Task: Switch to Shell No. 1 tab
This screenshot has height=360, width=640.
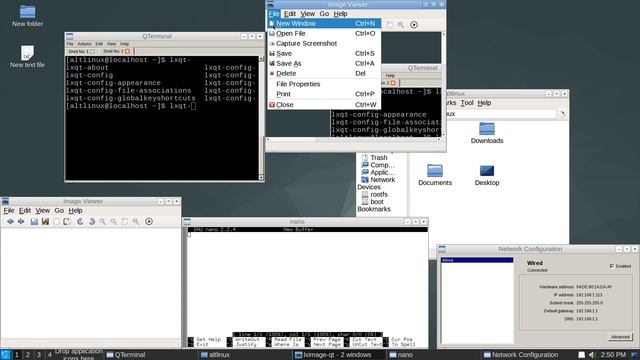Action: (x=81, y=51)
